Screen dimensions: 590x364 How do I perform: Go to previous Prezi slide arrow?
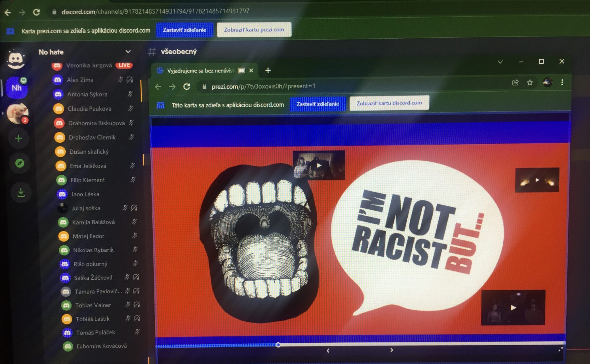click(x=328, y=350)
